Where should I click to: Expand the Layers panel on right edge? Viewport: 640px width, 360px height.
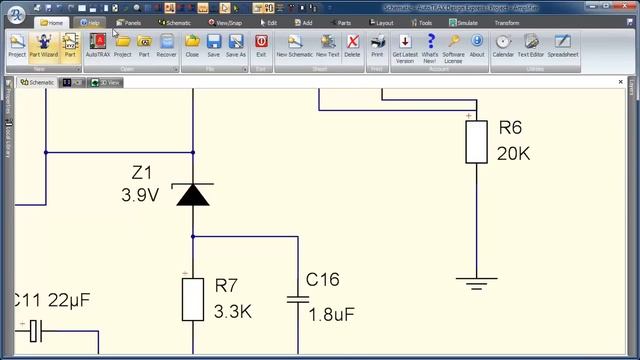point(631,88)
